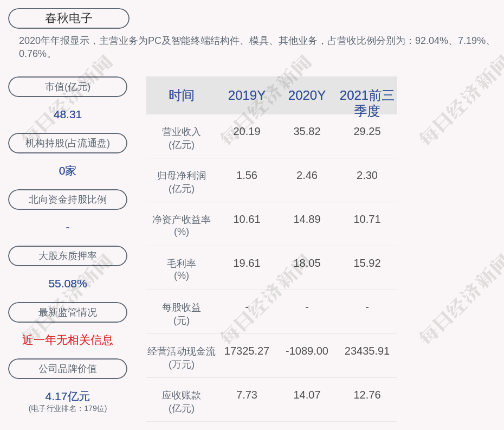Viewport: 504px width, 430px height.
Task: Click the 大股东质押率 label pill
Action: pos(68,256)
